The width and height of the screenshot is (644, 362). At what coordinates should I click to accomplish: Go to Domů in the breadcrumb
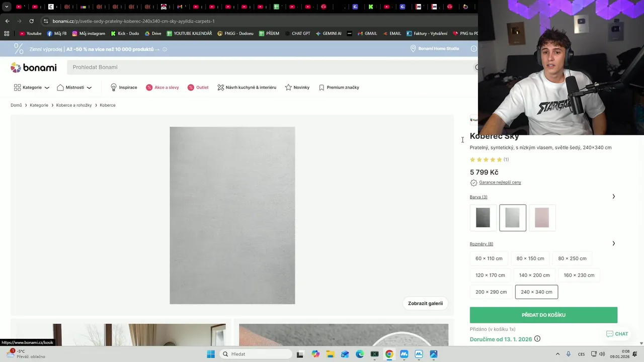pyautogui.click(x=16, y=105)
